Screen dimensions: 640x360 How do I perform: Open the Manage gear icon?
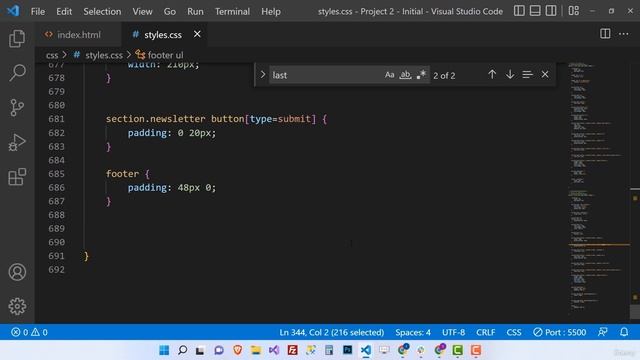coord(17,306)
